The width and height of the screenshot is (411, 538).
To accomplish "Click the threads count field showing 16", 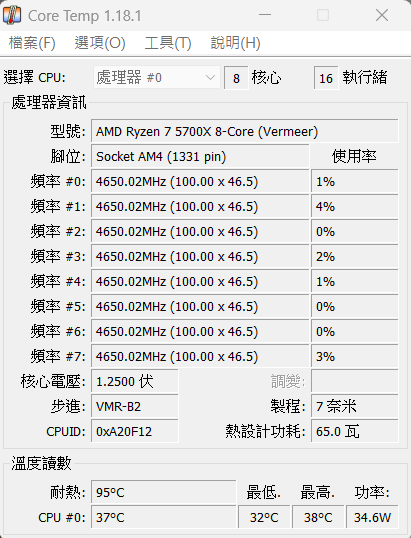I will [x=326, y=78].
